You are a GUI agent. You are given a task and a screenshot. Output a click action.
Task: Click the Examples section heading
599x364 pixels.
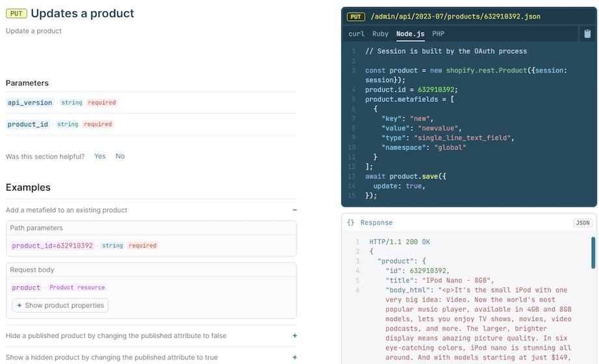(x=28, y=187)
